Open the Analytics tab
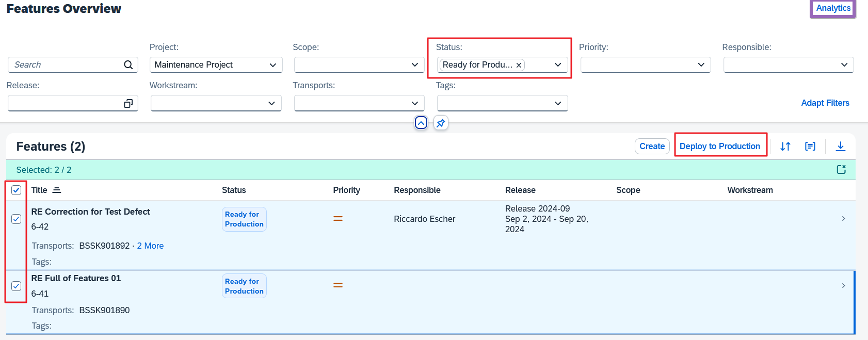This screenshot has height=340, width=868. tap(833, 8)
